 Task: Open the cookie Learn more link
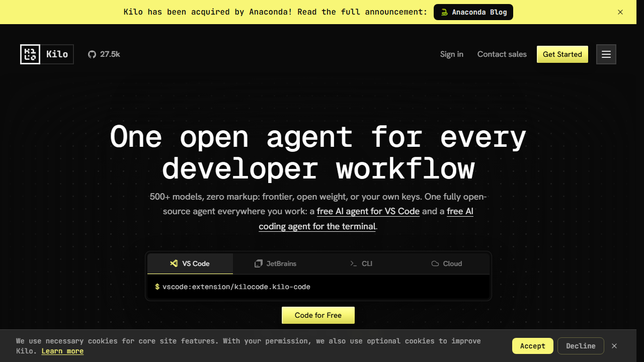(62, 351)
